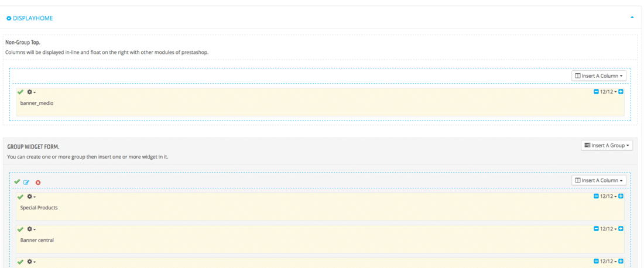Toggle green check of Special Products
Viewport: 644px width, 268px height.
pyautogui.click(x=20, y=197)
